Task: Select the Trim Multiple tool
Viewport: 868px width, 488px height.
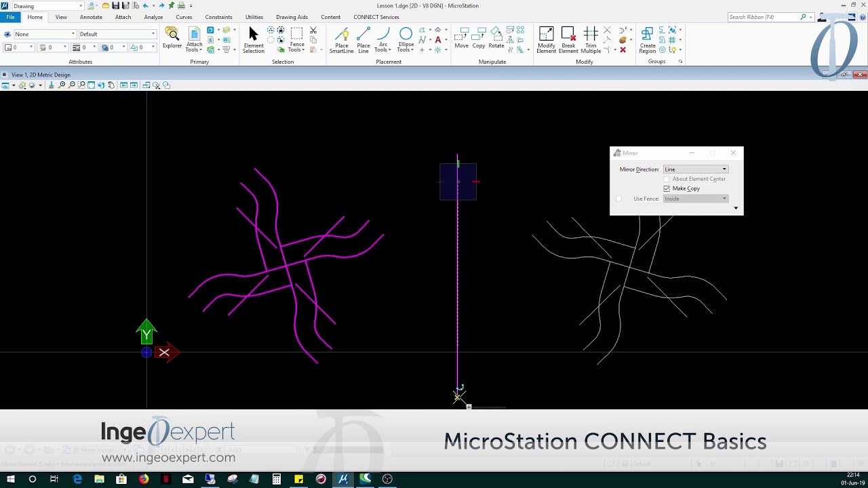Action: coord(591,40)
